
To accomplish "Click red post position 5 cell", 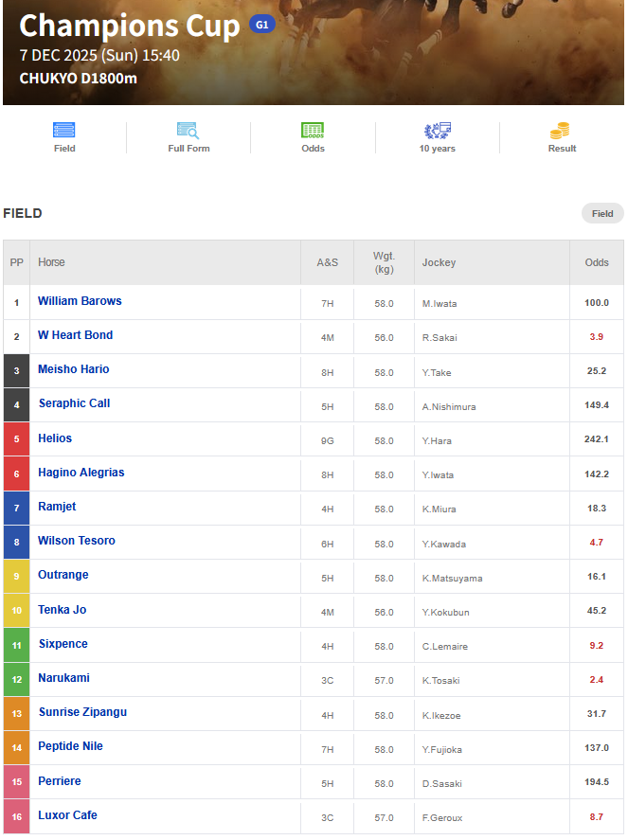I will [17, 439].
